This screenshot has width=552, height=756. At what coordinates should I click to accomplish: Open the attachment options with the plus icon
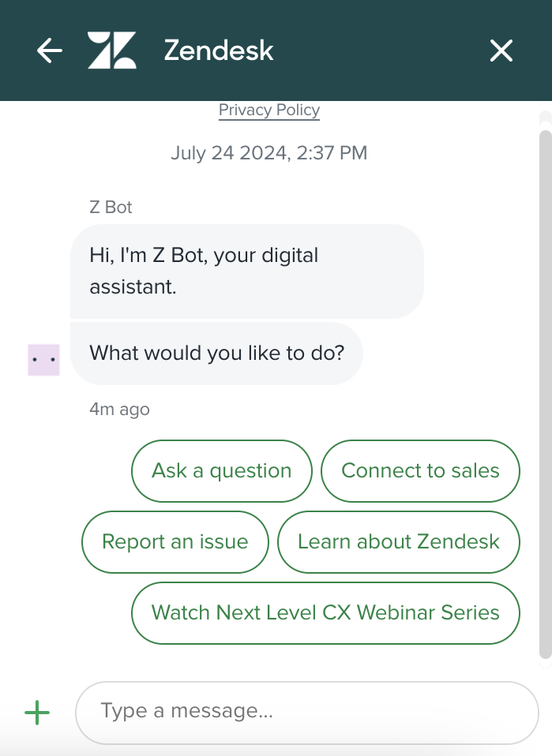point(36,712)
